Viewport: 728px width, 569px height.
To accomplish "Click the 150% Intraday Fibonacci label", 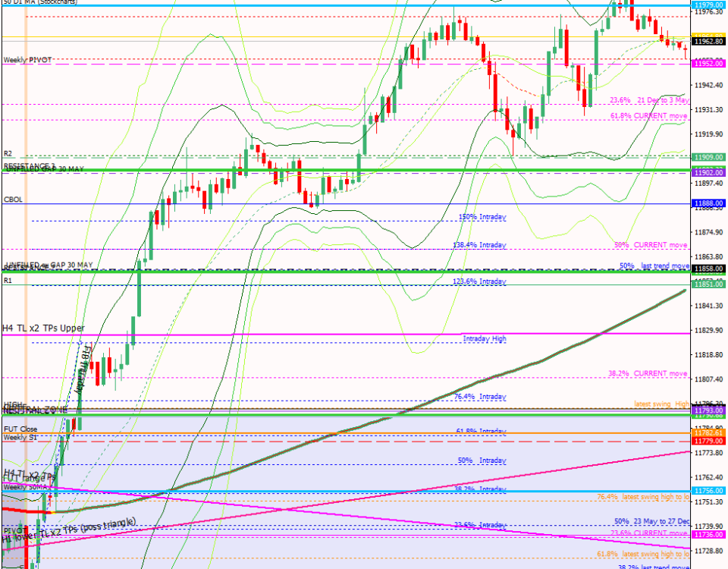I will point(482,218).
